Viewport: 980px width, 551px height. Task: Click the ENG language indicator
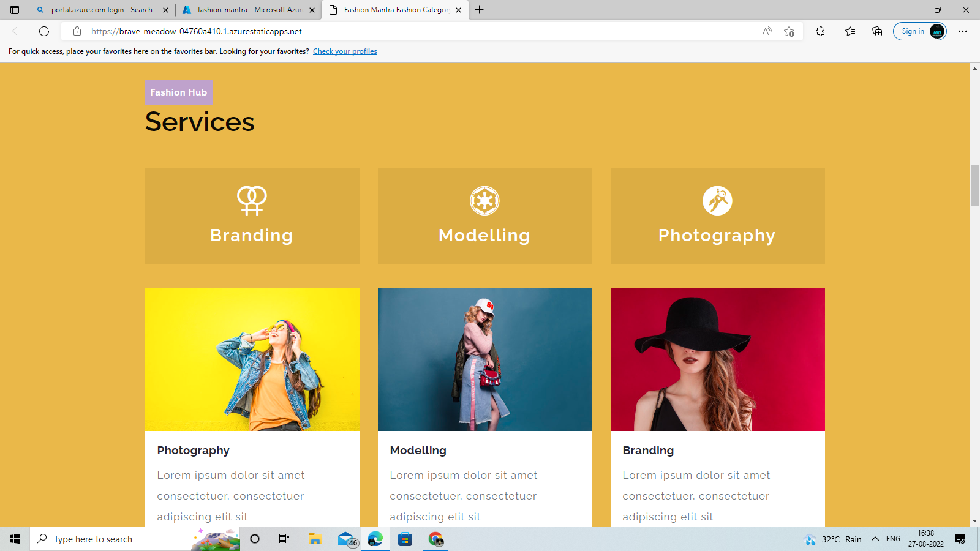(x=892, y=539)
